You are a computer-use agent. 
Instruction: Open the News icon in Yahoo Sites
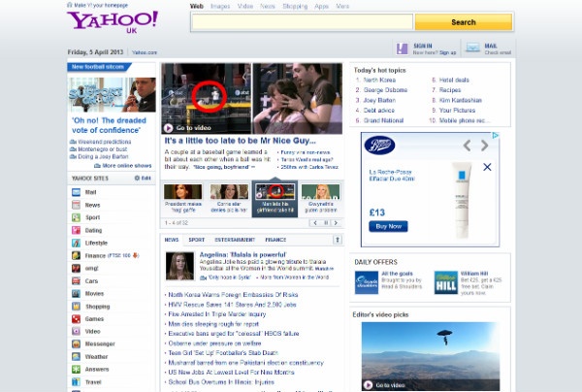(x=76, y=205)
